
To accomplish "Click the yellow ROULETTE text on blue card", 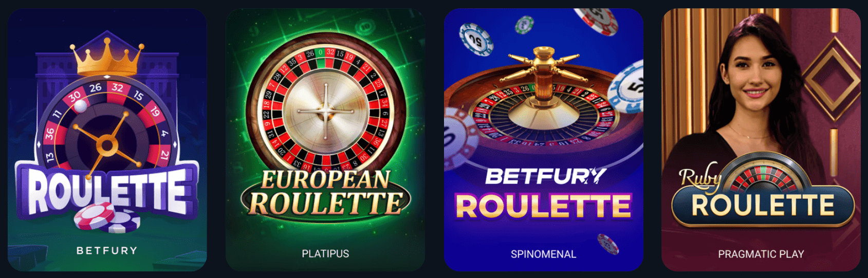I will coord(543,206).
